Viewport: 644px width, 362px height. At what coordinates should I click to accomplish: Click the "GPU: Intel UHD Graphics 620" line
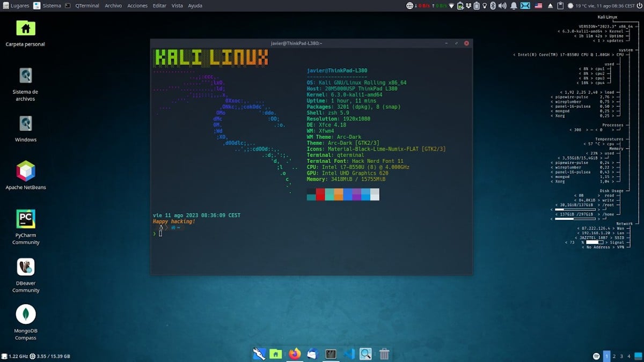tap(348, 173)
